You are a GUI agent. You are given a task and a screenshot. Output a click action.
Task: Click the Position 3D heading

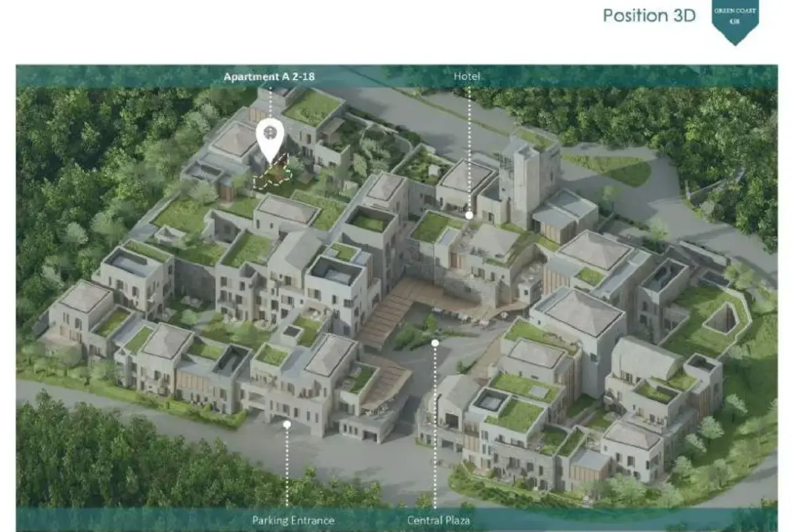click(649, 16)
